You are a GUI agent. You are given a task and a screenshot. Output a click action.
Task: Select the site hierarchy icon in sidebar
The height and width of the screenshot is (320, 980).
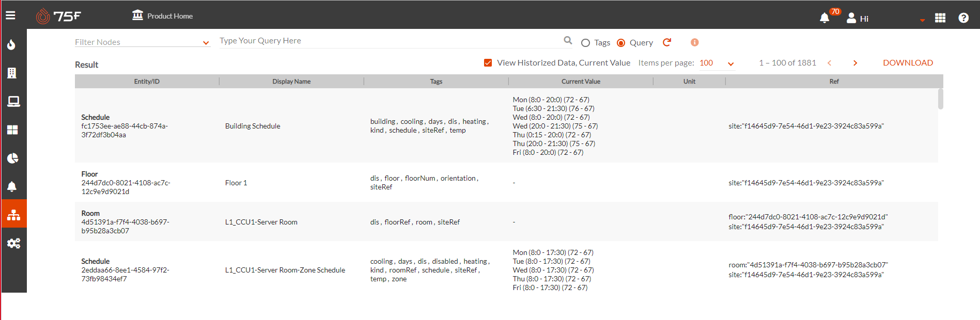click(13, 214)
